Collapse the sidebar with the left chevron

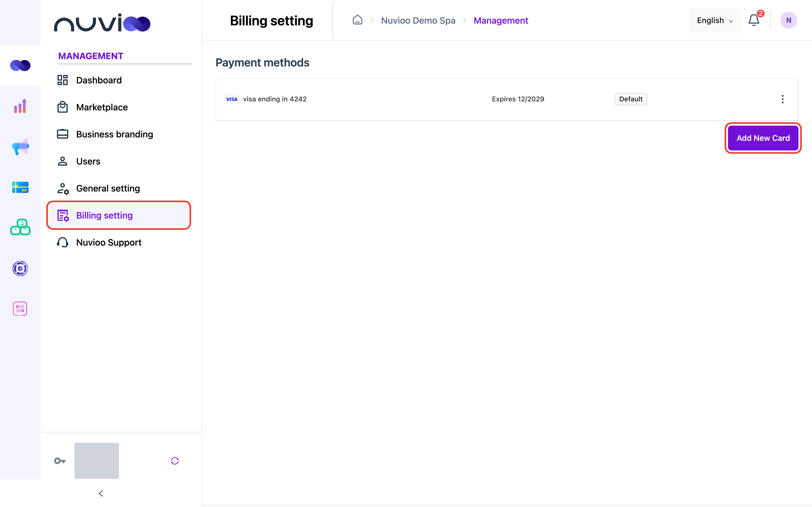[x=101, y=493]
